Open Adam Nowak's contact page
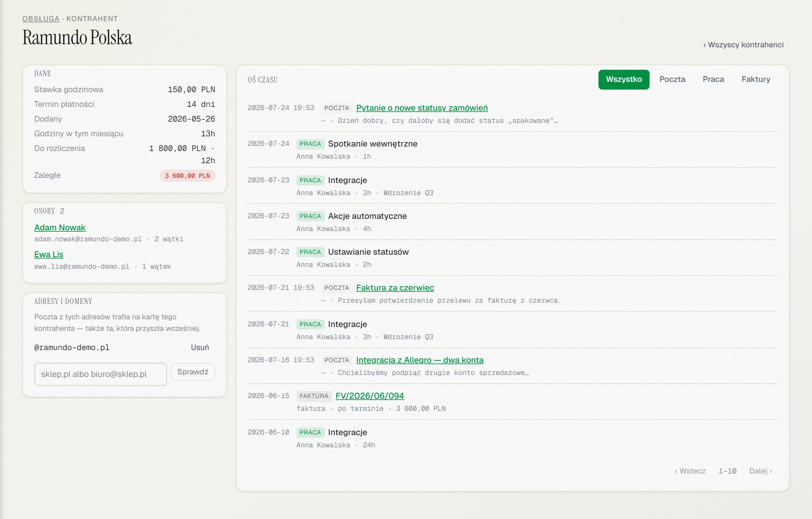The image size is (812, 519). 60,228
